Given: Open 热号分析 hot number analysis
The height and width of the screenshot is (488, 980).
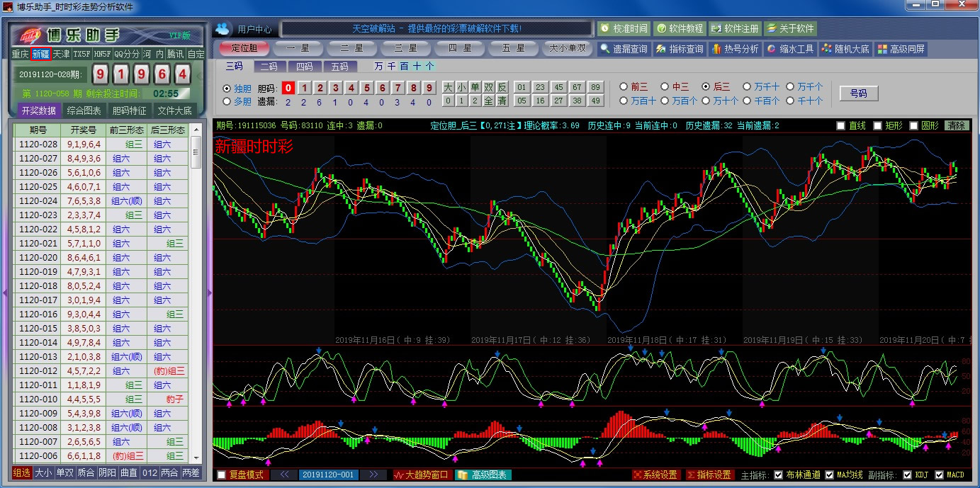Looking at the screenshot, I should [x=735, y=49].
